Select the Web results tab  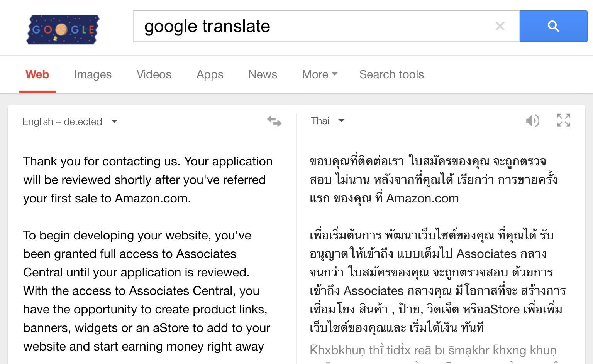[37, 74]
